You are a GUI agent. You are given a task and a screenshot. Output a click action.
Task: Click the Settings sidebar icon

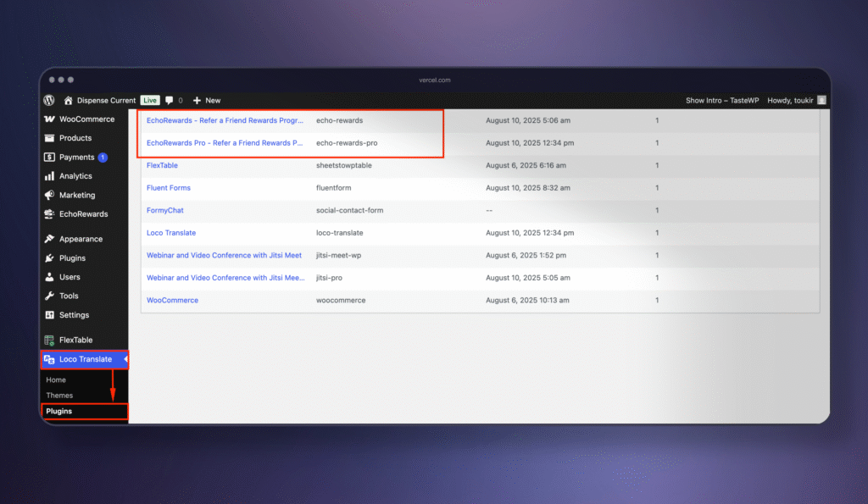(x=49, y=315)
